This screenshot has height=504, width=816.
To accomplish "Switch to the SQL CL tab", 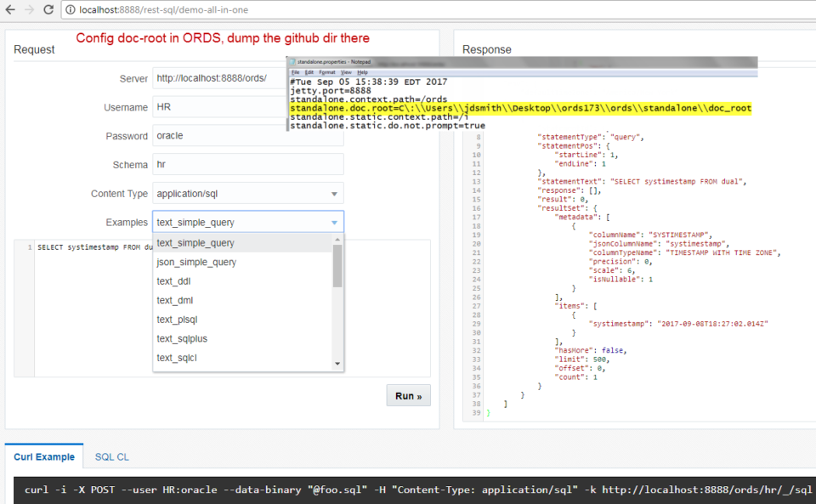I will click(x=112, y=457).
